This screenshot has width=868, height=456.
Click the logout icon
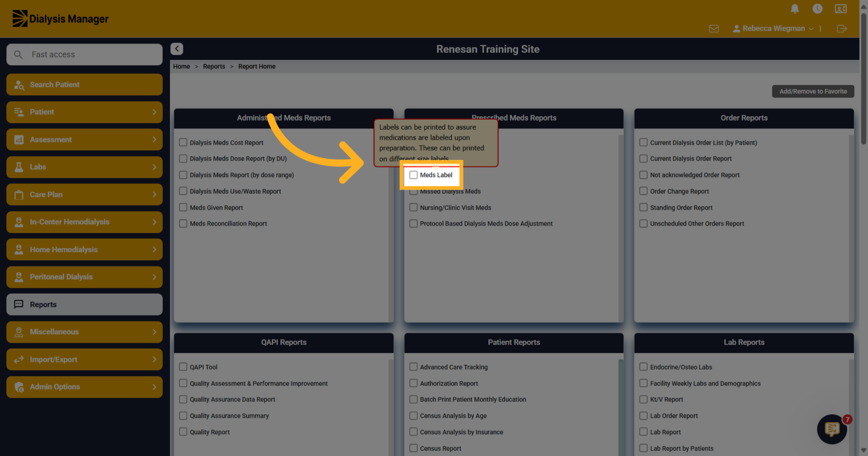click(842, 29)
